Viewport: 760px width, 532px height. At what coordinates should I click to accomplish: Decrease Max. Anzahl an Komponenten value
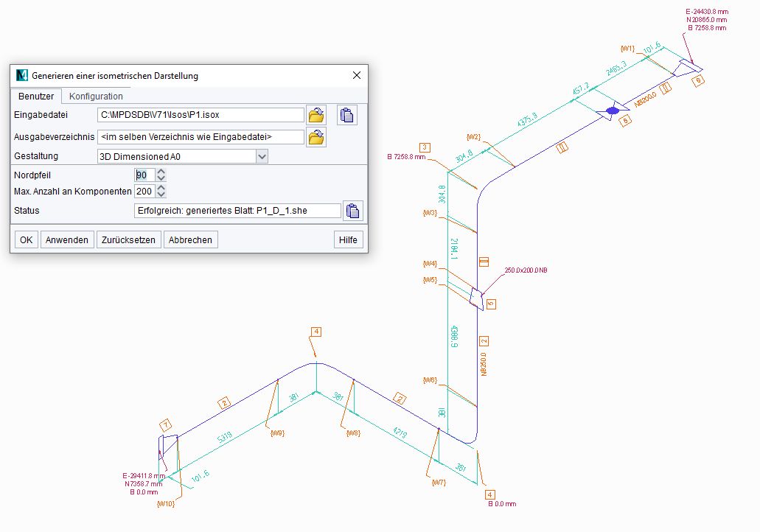point(162,195)
